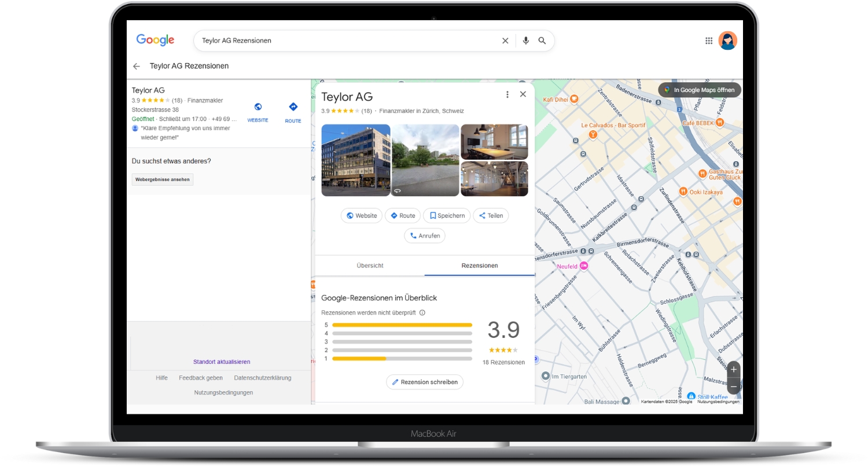Viewport: 868px width, 467px height.
Task: Close the Teylor AG detail card
Action: (523, 94)
